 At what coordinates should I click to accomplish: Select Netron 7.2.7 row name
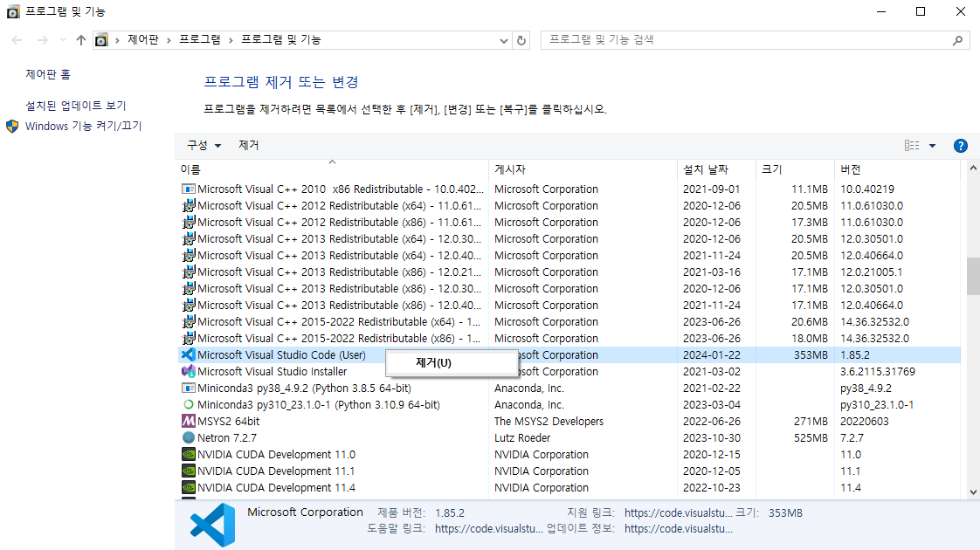click(x=227, y=437)
